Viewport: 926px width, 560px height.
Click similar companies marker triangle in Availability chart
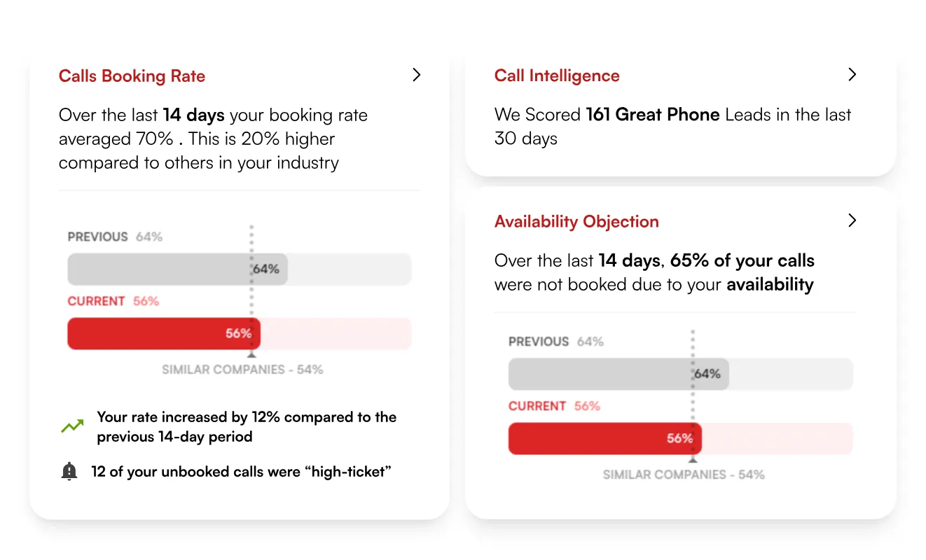click(x=693, y=460)
